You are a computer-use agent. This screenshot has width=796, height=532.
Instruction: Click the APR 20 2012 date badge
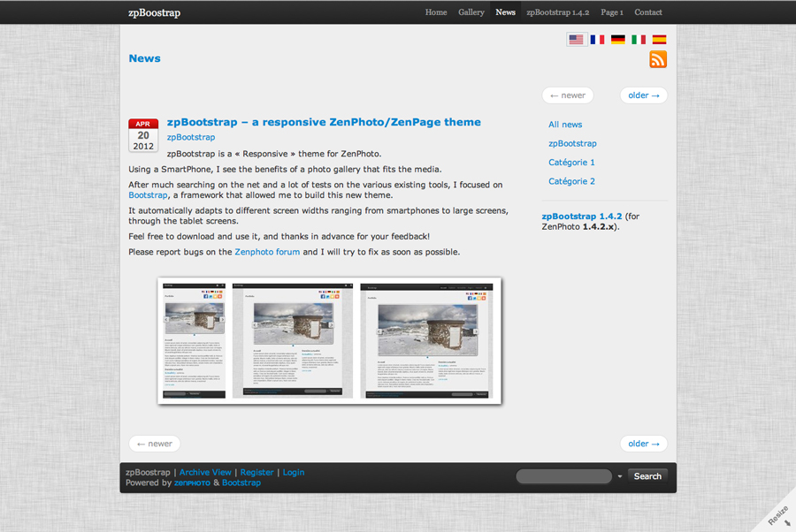(143, 135)
